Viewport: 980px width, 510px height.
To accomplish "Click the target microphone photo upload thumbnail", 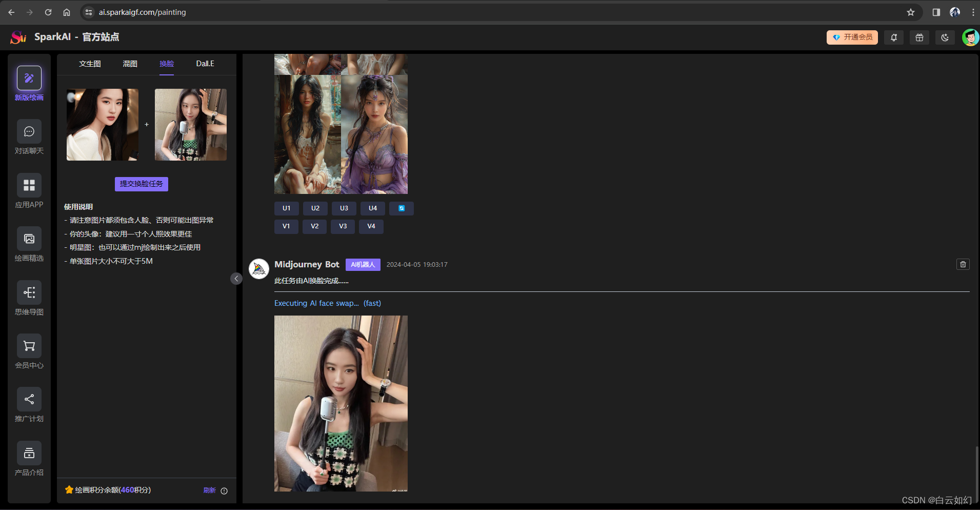I will (x=191, y=125).
